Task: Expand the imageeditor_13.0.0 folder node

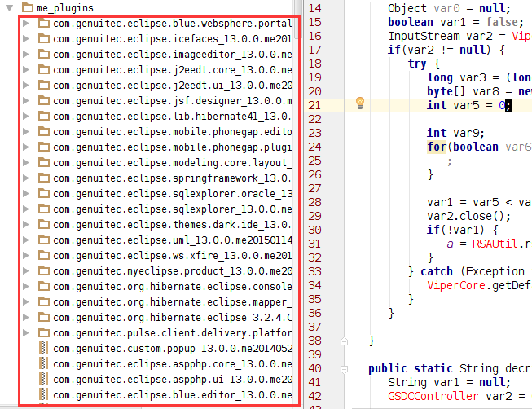Action: [x=26, y=54]
